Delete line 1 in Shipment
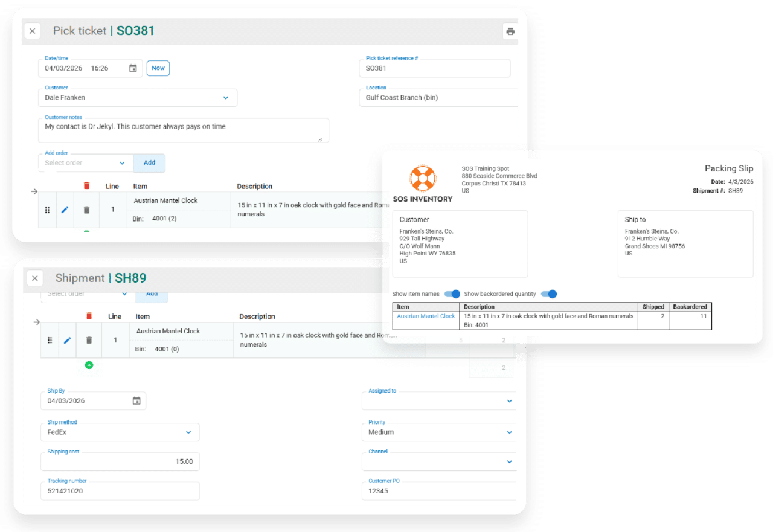The image size is (773, 532). [89, 340]
